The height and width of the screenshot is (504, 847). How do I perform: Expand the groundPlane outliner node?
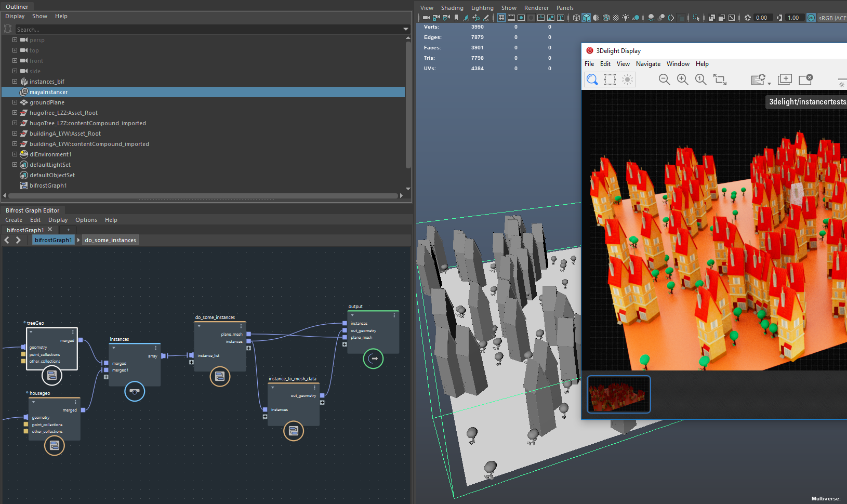tap(15, 102)
